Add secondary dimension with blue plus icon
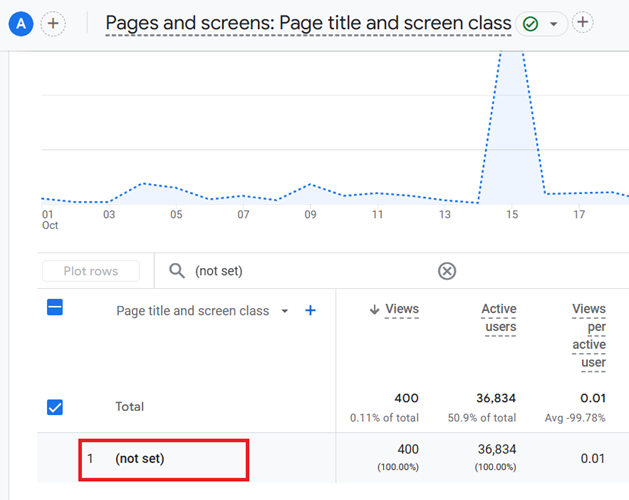 click(310, 310)
